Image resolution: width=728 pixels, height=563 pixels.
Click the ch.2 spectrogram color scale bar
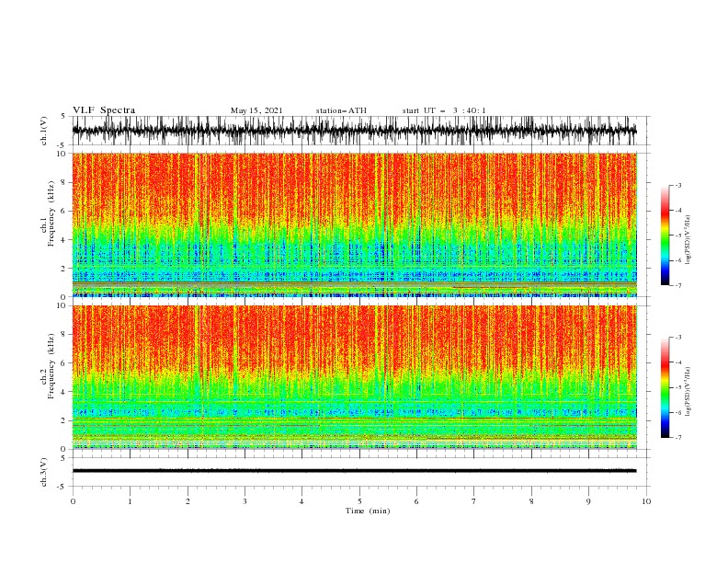click(x=665, y=387)
